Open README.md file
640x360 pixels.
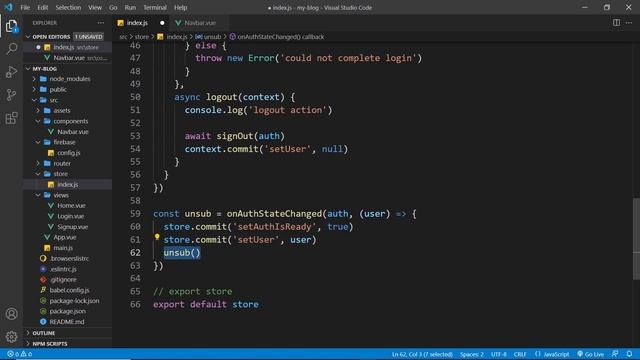pyautogui.click(x=67, y=322)
